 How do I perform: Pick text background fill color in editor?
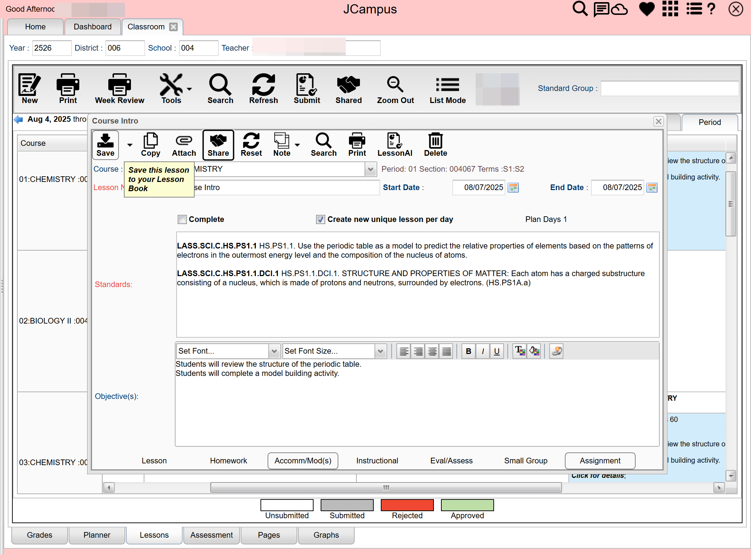point(534,351)
